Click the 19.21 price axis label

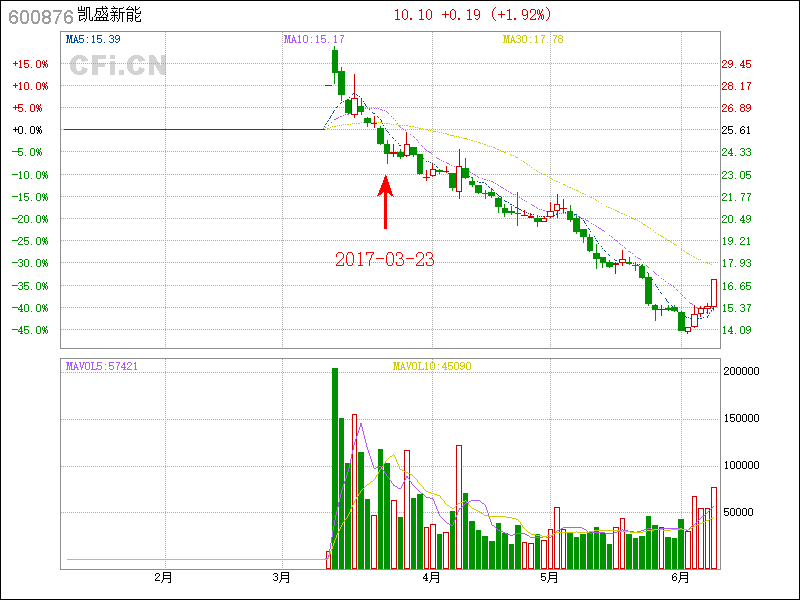coord(736,241)
